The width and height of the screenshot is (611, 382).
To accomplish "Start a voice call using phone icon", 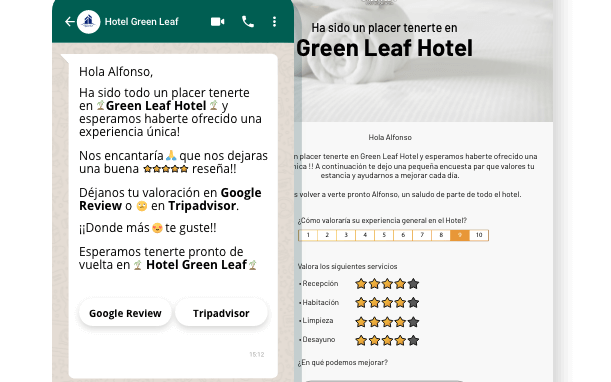I will [x=248, y=21].
